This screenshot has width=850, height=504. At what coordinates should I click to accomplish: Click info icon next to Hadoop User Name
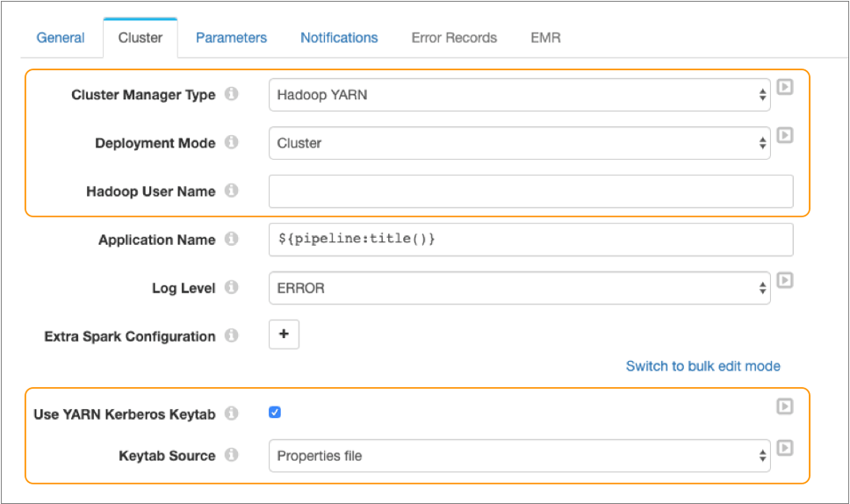click(x=232, y=191)
